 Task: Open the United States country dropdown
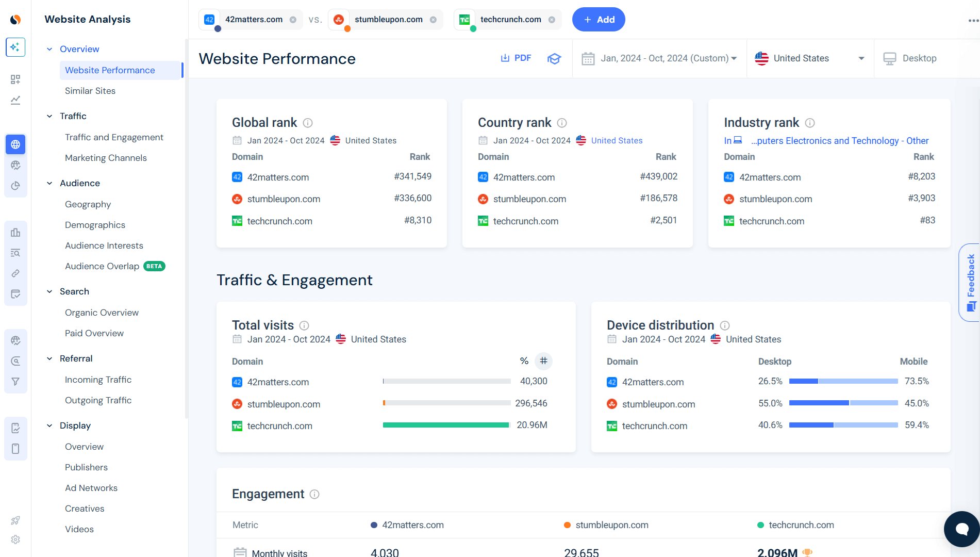click(810, 58)
